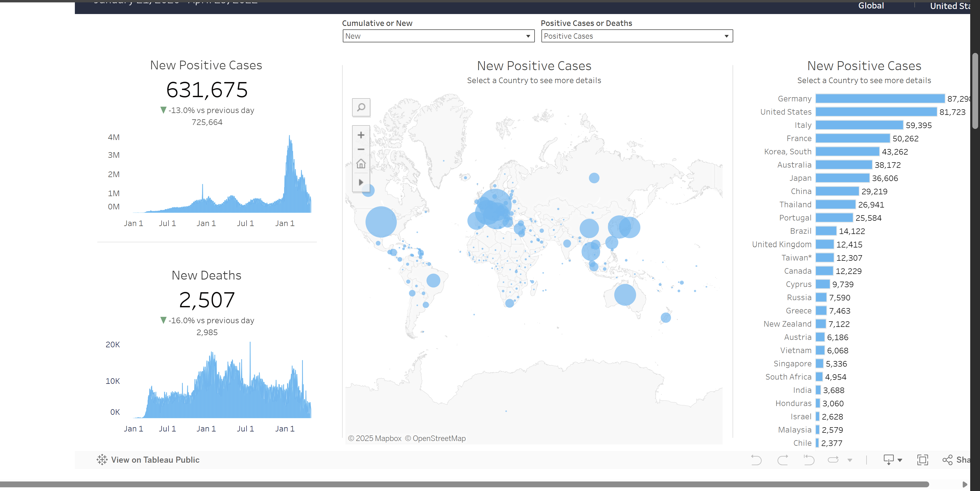The width and height of the screenshot is (980, 491).
Task: Click the Italy bar in ranking
Action: (859, 125)
